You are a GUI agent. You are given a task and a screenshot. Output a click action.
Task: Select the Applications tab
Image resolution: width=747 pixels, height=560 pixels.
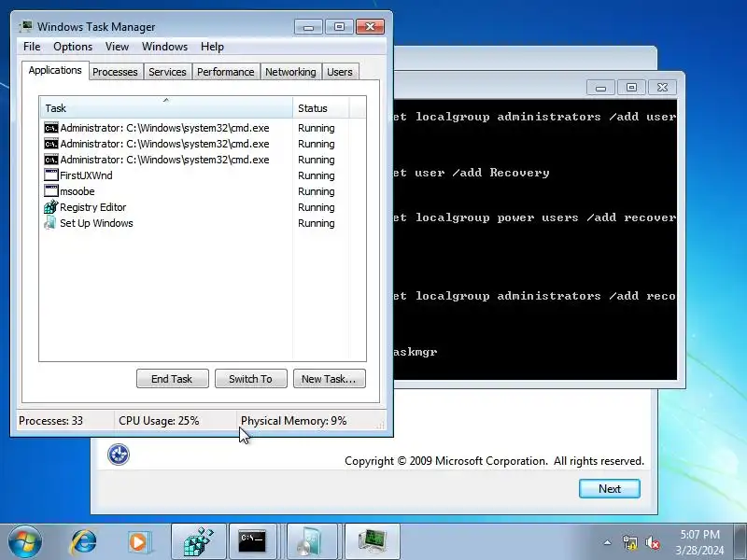pyautogui.click(x=55, y=71)
